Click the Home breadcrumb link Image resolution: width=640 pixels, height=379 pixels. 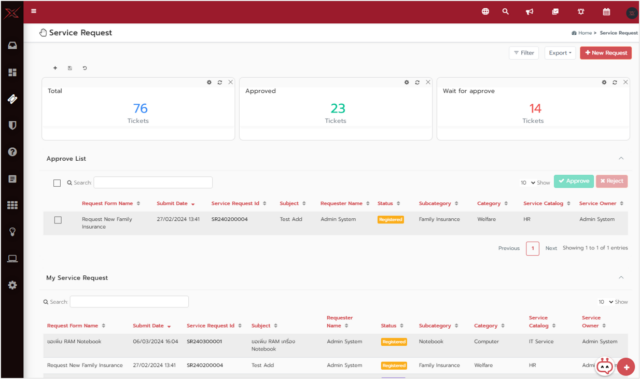coord(584,33)
